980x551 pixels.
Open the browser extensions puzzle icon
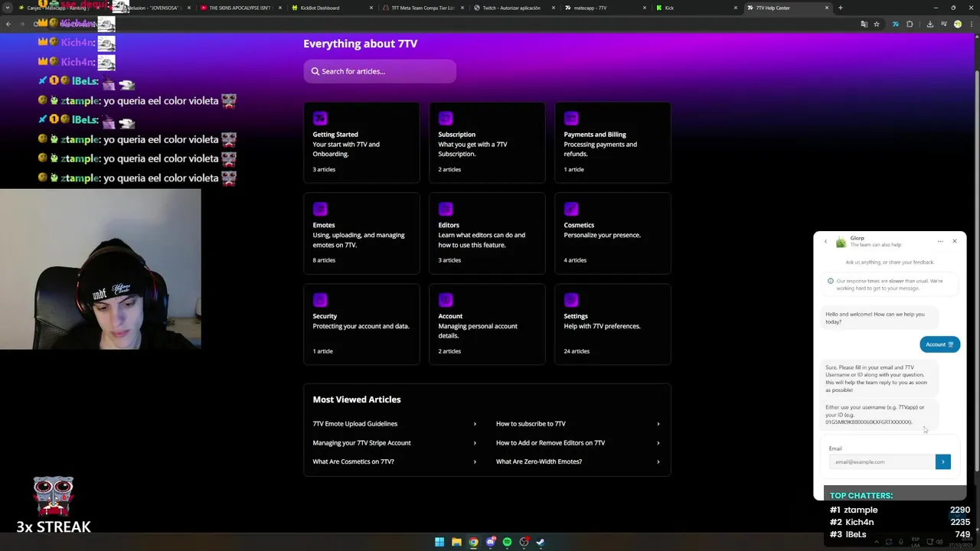pyautogui.click(x=910, y=24)
